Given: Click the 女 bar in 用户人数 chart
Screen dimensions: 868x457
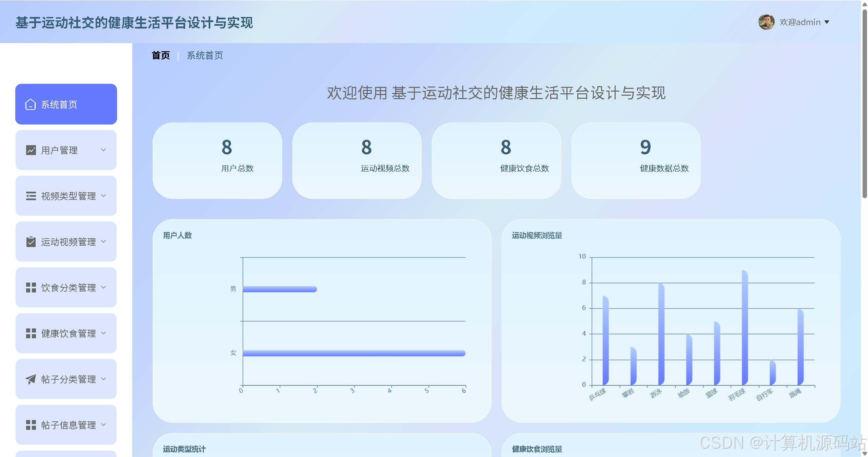Looking at the screenshot, I should click(354, 353).
